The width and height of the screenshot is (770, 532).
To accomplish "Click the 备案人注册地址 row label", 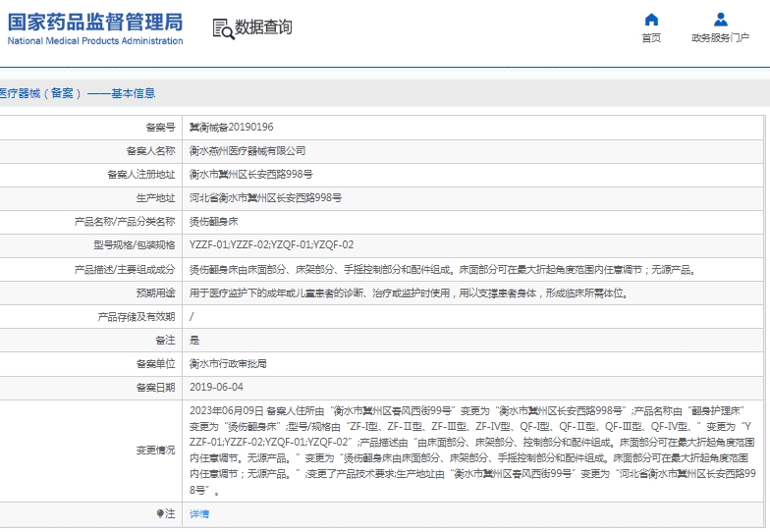I will coord(141,175).
